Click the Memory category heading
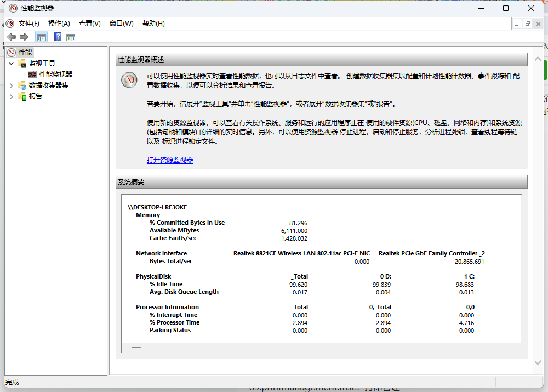 pyautogui.click(x=148, y=215)
